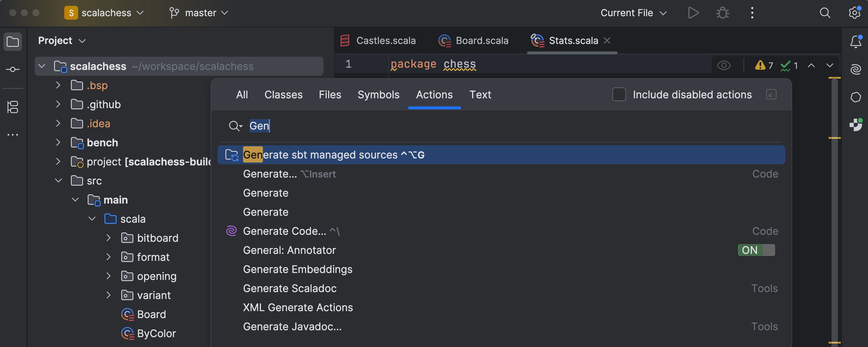868x347 pixels.
Task: Select Generate... action with Insert shortcut
Action: (501, 174)
